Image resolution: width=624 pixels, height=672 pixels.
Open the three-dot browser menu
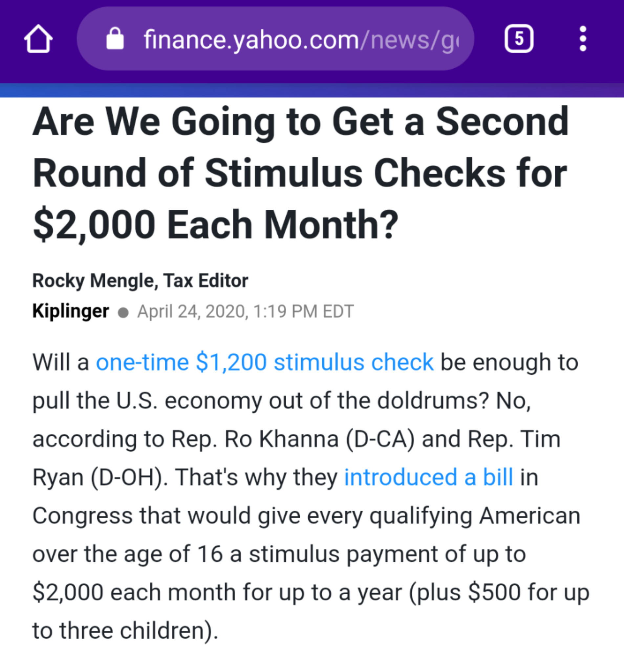[x=582, y=39]
